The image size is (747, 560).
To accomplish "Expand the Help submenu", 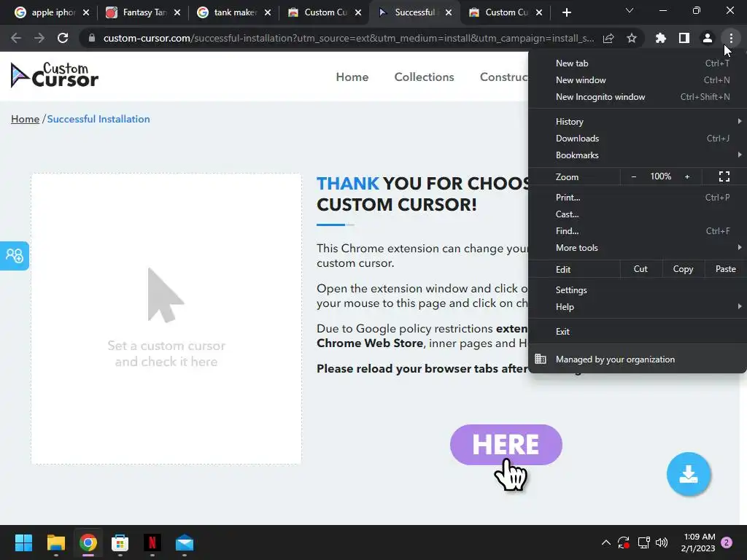I will (x=638, y=307).
